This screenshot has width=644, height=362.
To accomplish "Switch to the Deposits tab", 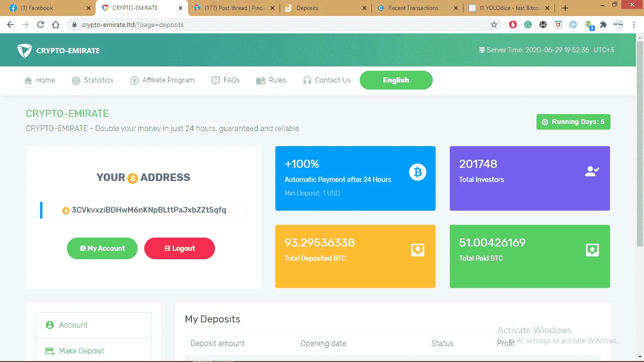I will [x=326, y=8].
